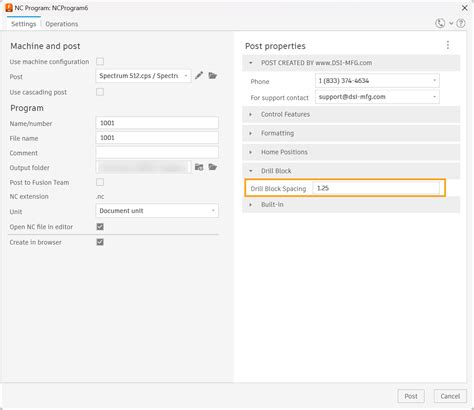Open the Post properties three-dot menu
This screenshot has height=410, width=474.
pos(448,45)
